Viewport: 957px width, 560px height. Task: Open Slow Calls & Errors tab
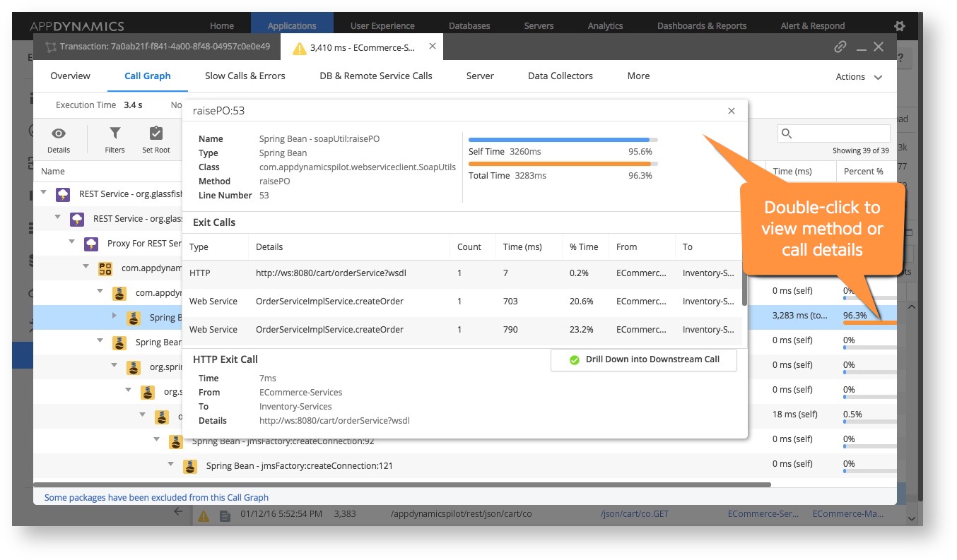(245, 76)
